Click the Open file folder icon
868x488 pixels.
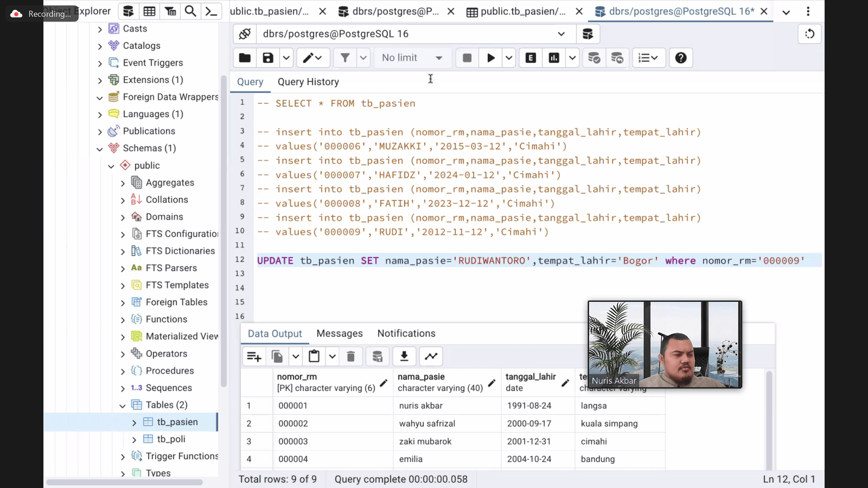[x=245, y=58]
